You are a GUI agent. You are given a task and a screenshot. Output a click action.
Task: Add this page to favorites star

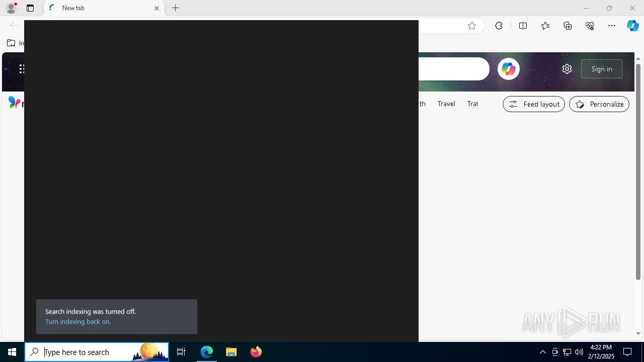[471, 26]
